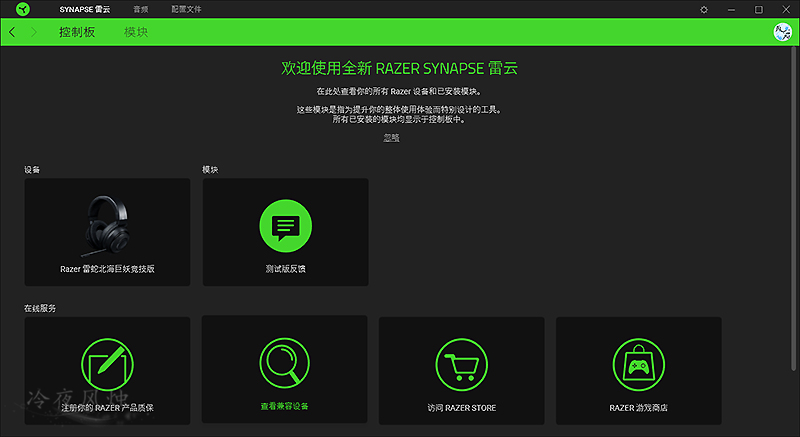Switch to the 控制板 tab
The width and height of the screenshot is (800, 437).
point(77,32)
